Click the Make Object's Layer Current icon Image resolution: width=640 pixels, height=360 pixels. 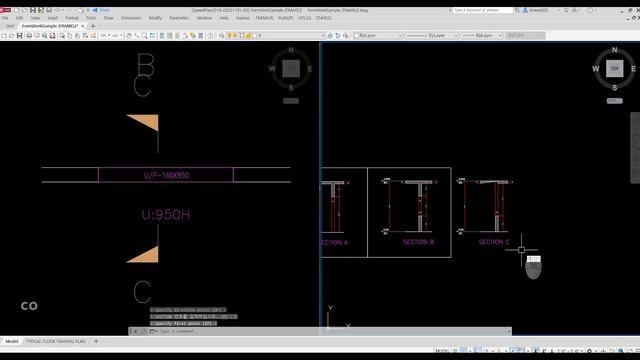tap(330, 36)
